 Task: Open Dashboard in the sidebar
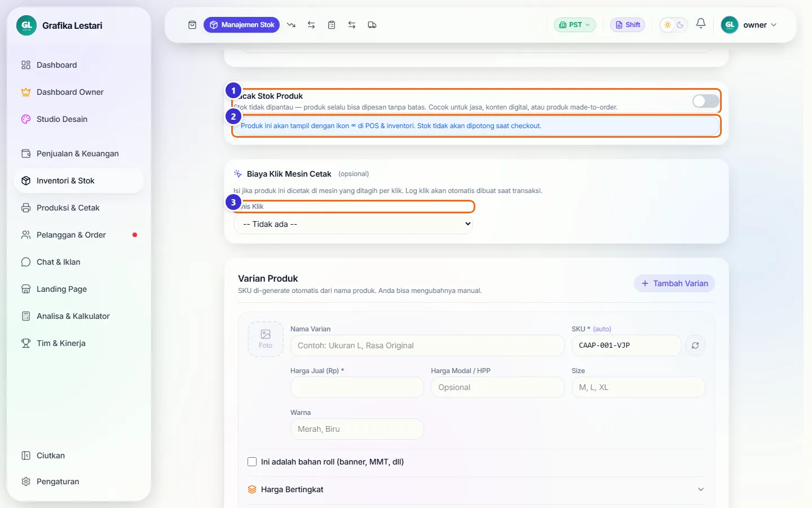click(x=78, y=65)
